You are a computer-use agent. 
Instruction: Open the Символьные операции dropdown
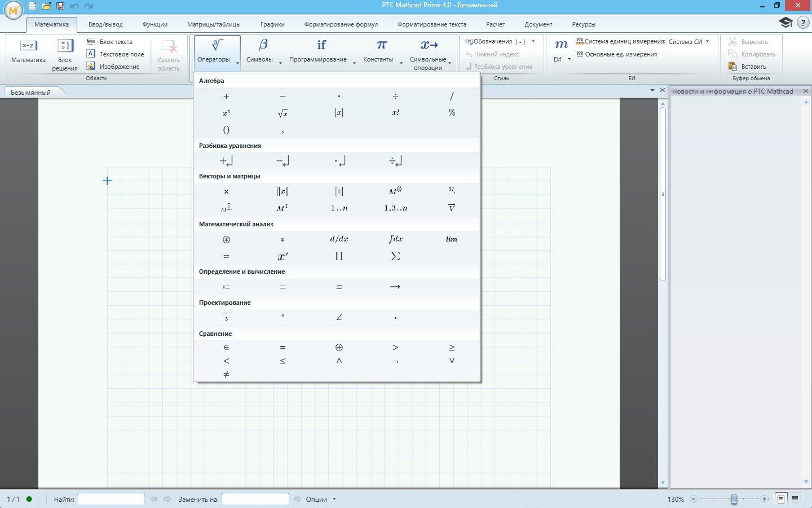coord(430,54)
